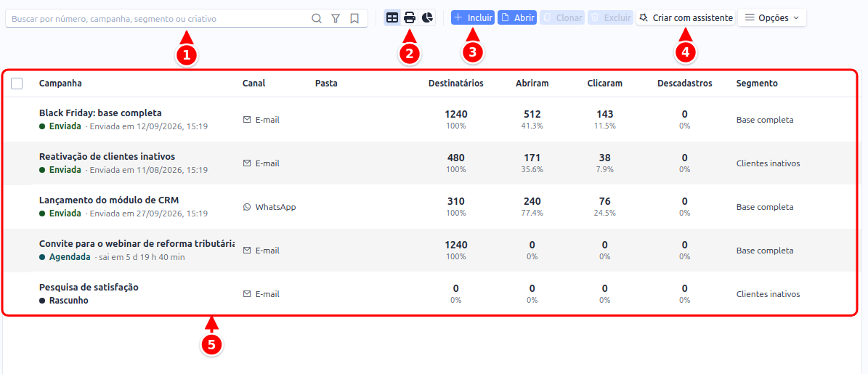Click Clientes inativos segment in Pesquisa row
Image resolution: width=868 pixels, height=374 pixels.
tap(768, 294)
